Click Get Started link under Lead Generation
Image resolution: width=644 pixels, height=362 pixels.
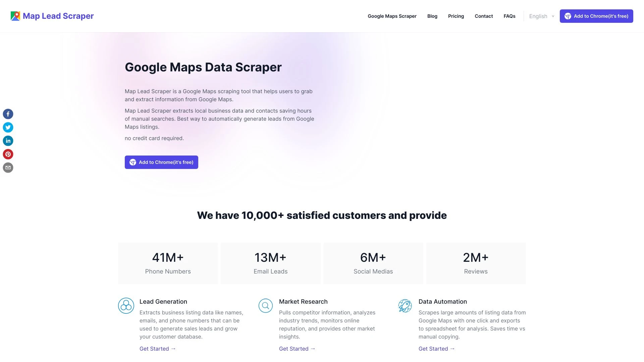[157, 349]
